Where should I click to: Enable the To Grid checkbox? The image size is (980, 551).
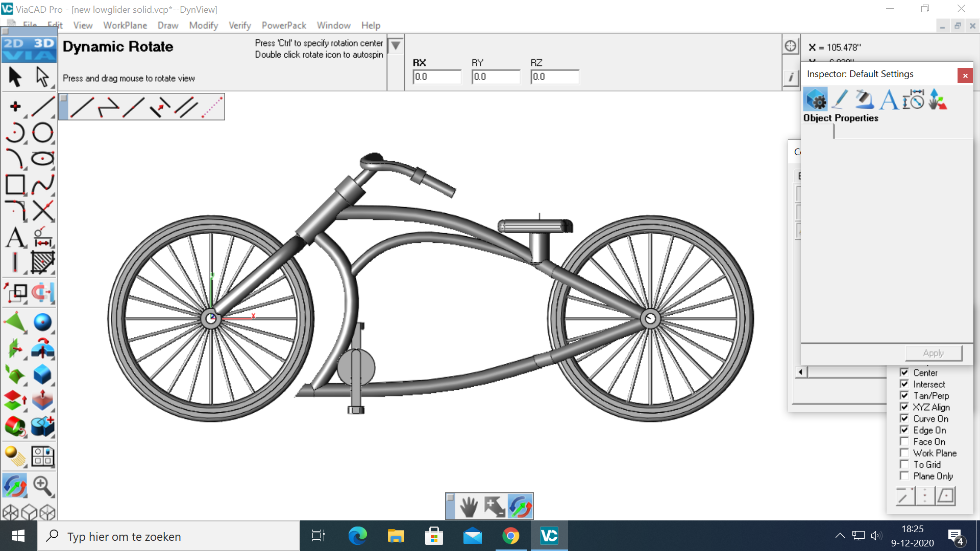point(904,465)
